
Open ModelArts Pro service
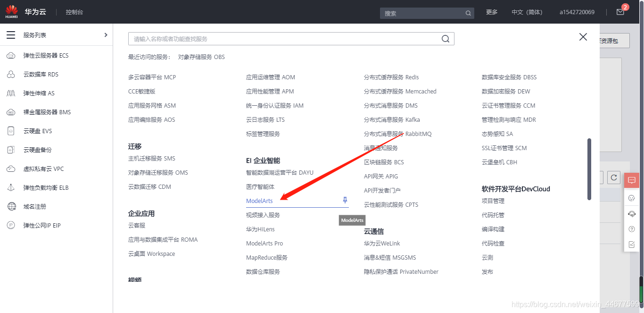tap(264, 244)
